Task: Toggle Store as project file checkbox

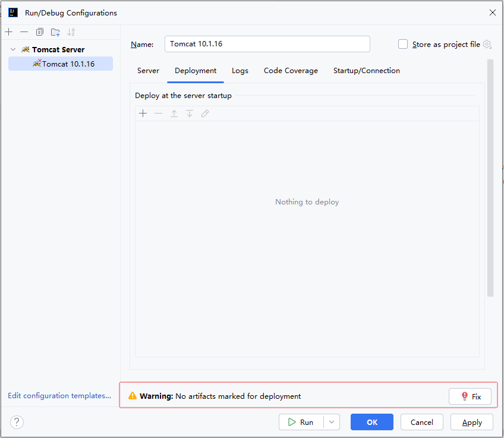Action: click(403, 44)
